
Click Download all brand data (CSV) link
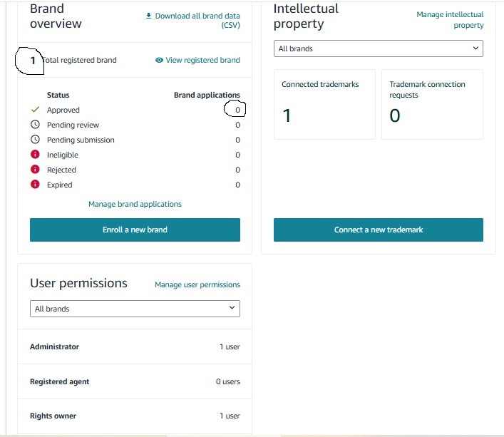[197, 20]
